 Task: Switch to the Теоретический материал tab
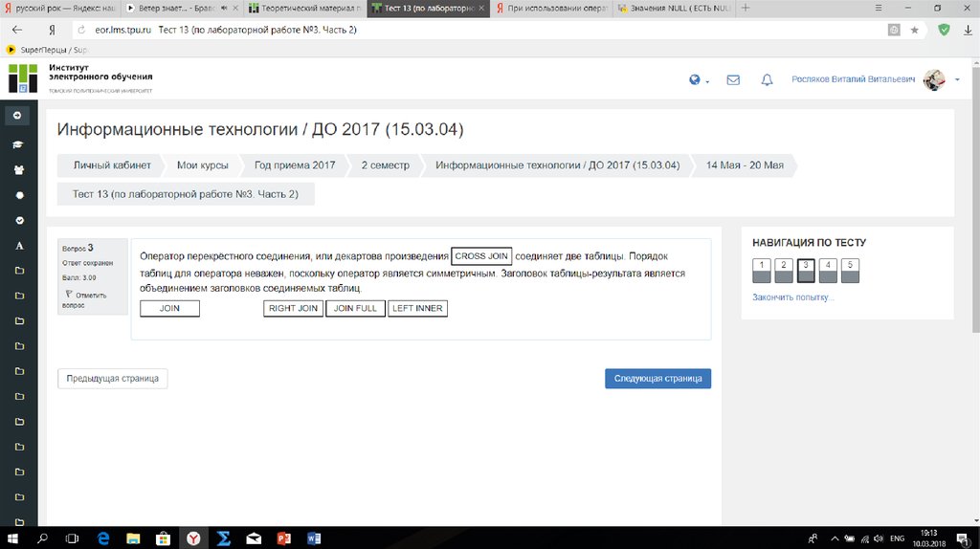coord(305,8)
